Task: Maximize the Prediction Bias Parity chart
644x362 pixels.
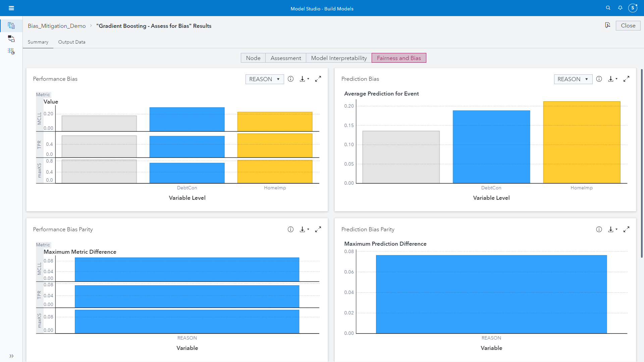Action: pyautogui.click(x=626, y=229)
